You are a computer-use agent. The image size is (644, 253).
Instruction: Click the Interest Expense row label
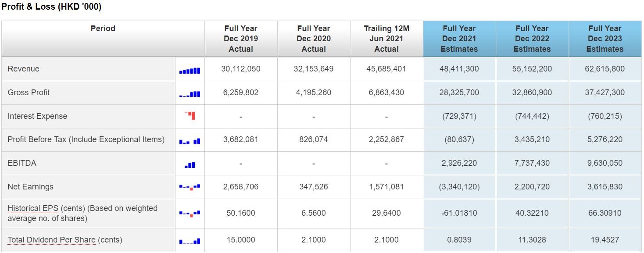coord(37,116)
